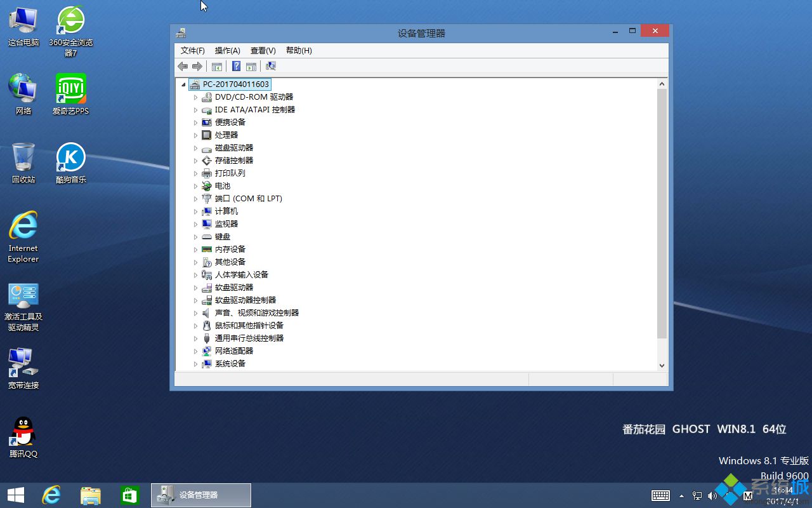Select the 便携设备 tree row
Image resolution: width=812 pixels, height=508 pixels.
click(x=230, y=123)
